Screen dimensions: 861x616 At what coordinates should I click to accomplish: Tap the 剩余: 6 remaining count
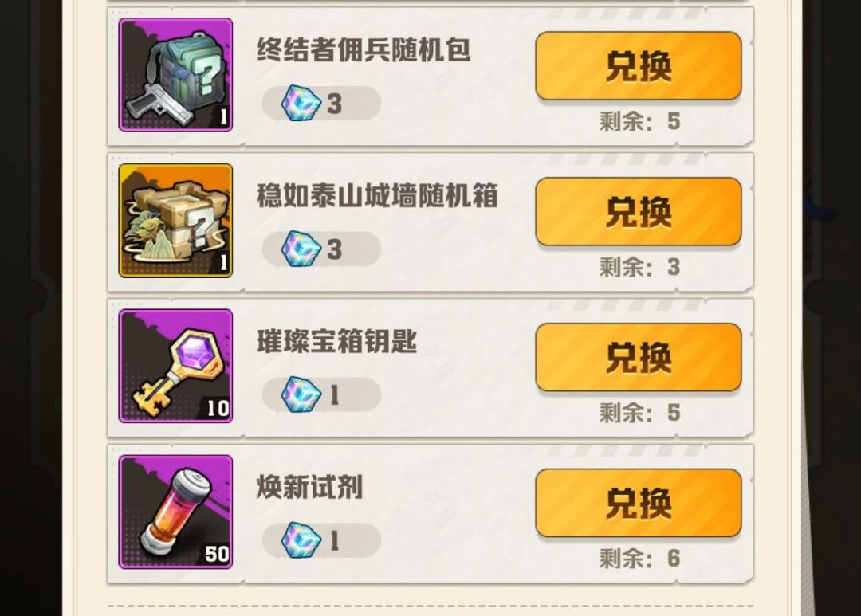click(639, 559)
